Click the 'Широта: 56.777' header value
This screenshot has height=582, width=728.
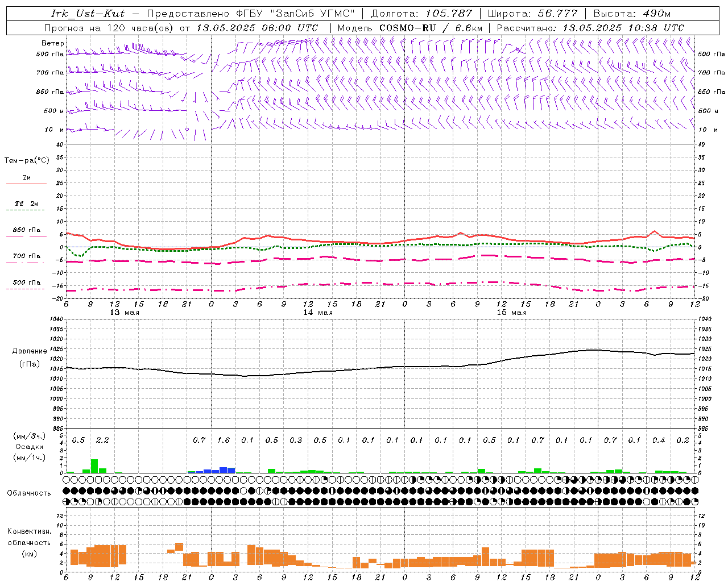(532, 14)
